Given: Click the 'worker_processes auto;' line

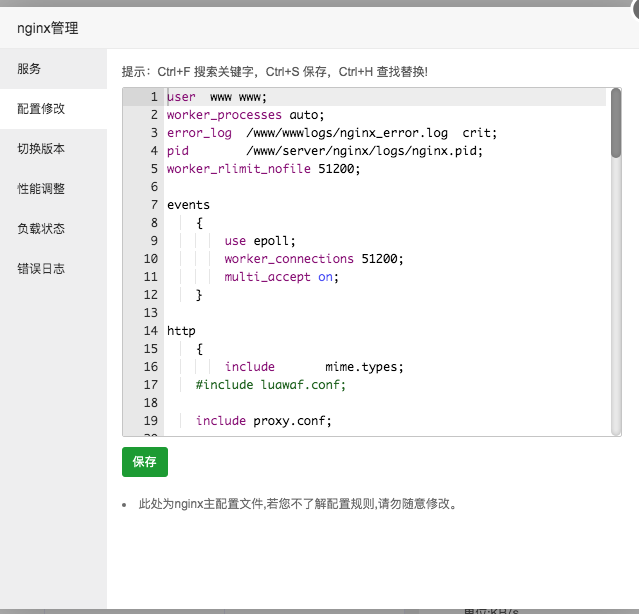Looking at the screenshot, I should point(246,115).
